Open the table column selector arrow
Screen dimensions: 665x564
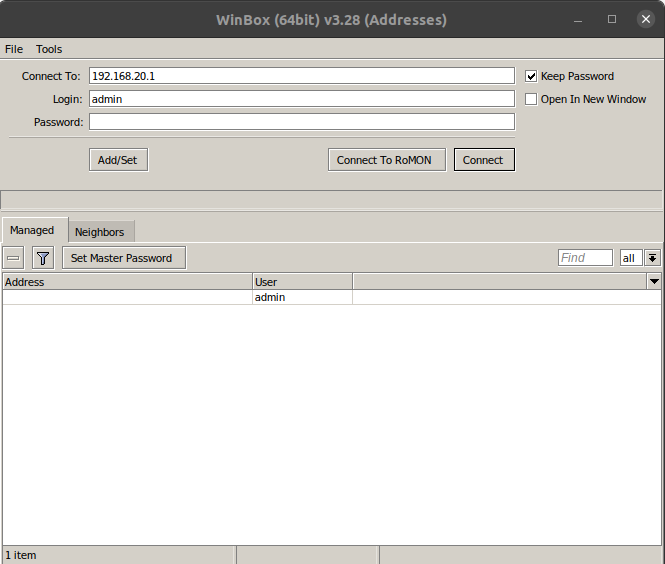coord(654,282)
